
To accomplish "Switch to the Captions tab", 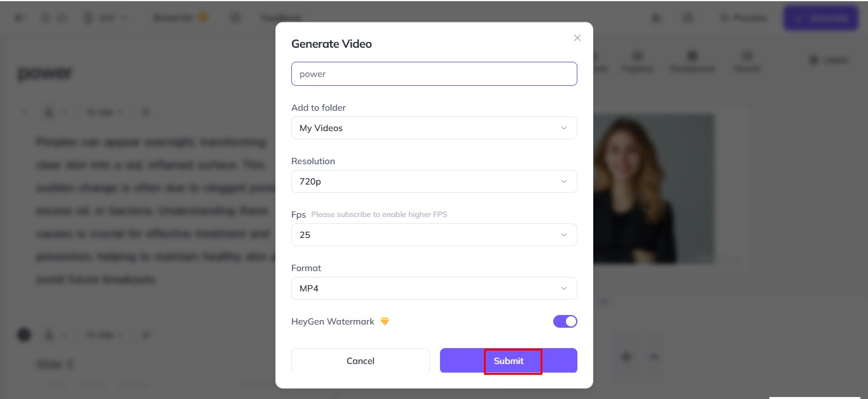I will coord(638,62).
